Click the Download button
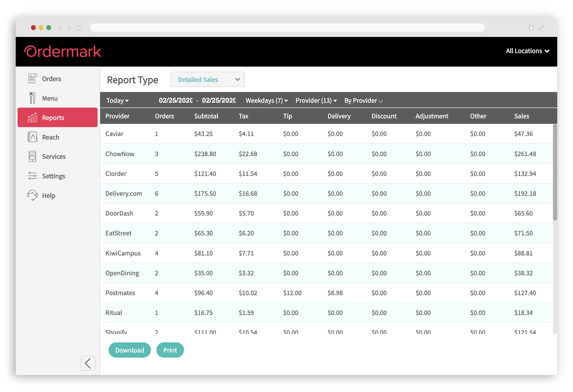573x392 pixels. 130,350
